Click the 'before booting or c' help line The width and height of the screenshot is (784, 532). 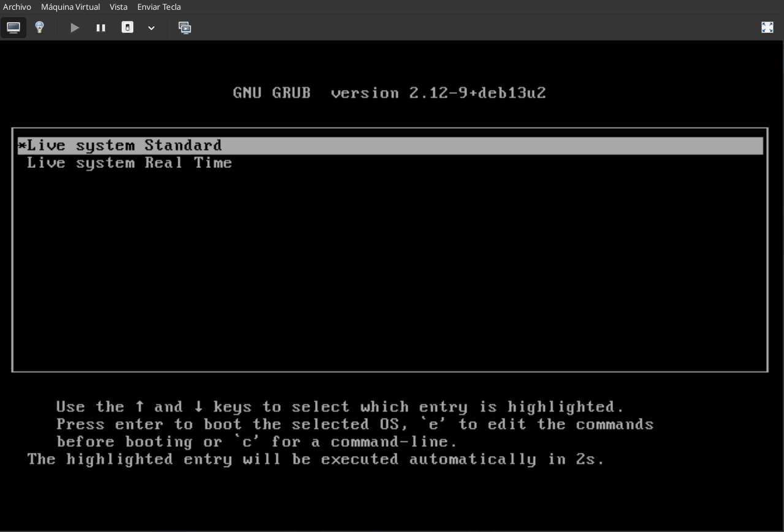pyautogui.click(x=257, y=442)
